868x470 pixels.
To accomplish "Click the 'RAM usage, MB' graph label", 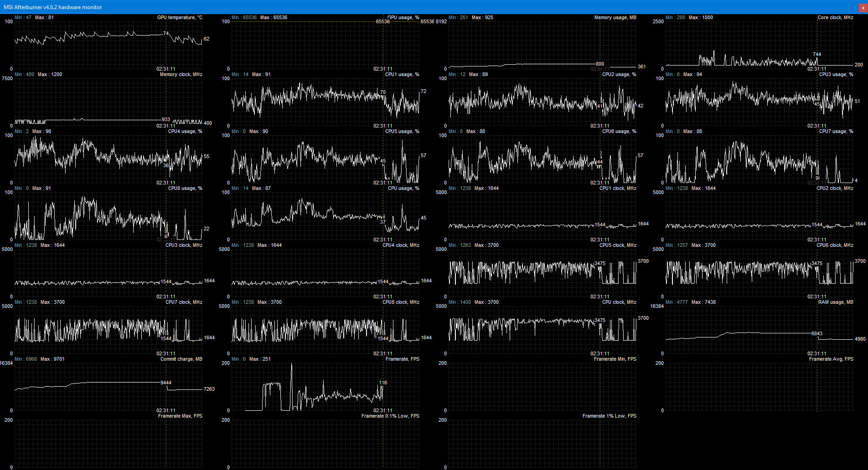I will 836,302.
